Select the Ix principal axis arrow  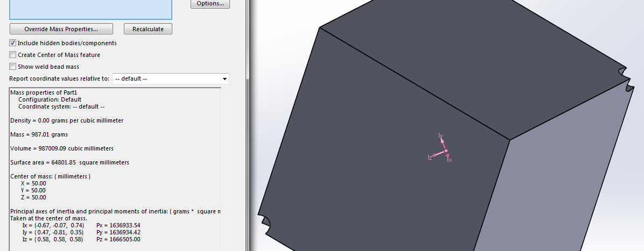pos(449,157)
